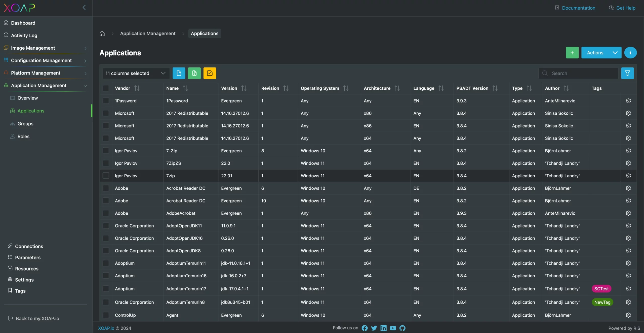644x333 pixels.
Task: Open settings gear for 7-Zip row
Action: (x=628, y=151)
